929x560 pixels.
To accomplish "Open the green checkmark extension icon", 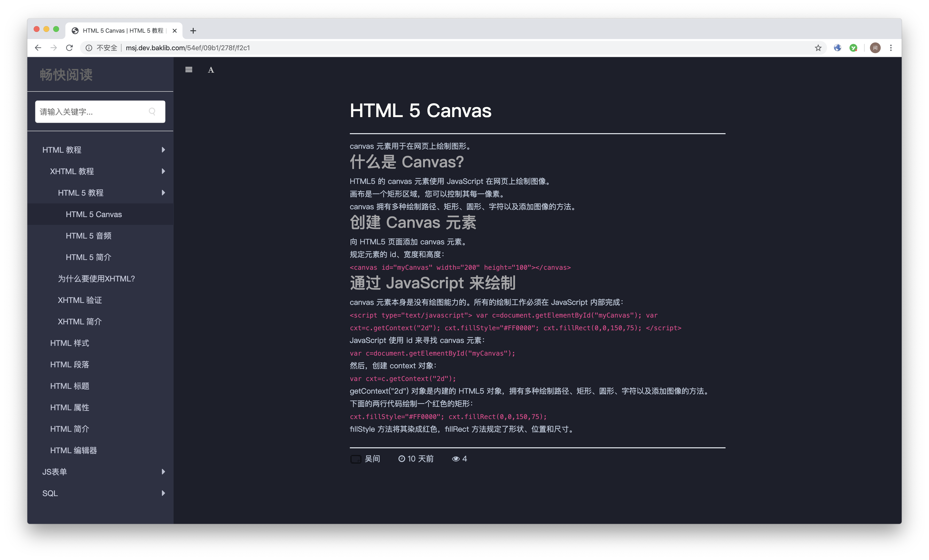I will click(x=853, y=48).
